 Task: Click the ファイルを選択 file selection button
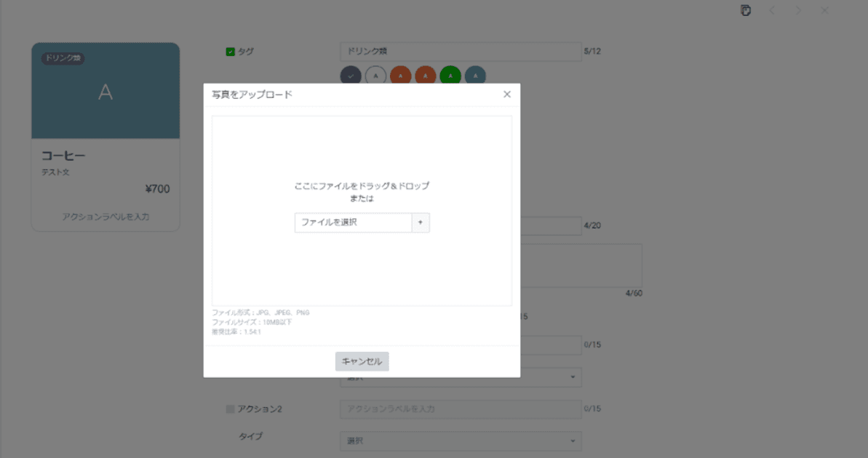[354, 222]
